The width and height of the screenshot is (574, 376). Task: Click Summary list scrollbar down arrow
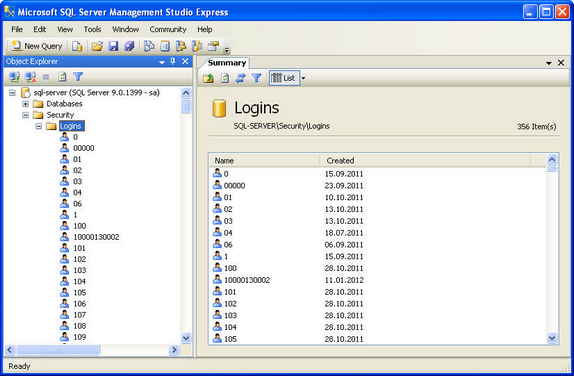pos(552,338)
